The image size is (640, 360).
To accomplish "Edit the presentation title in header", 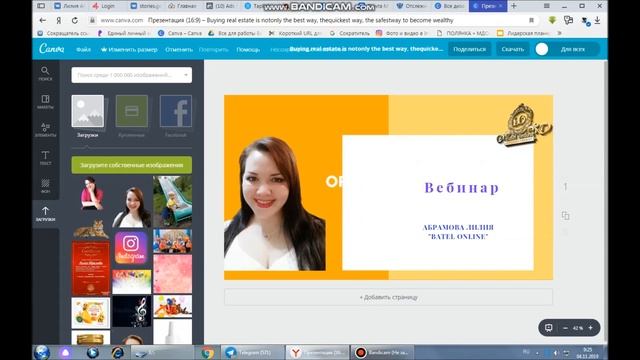I will coord(366,49).
